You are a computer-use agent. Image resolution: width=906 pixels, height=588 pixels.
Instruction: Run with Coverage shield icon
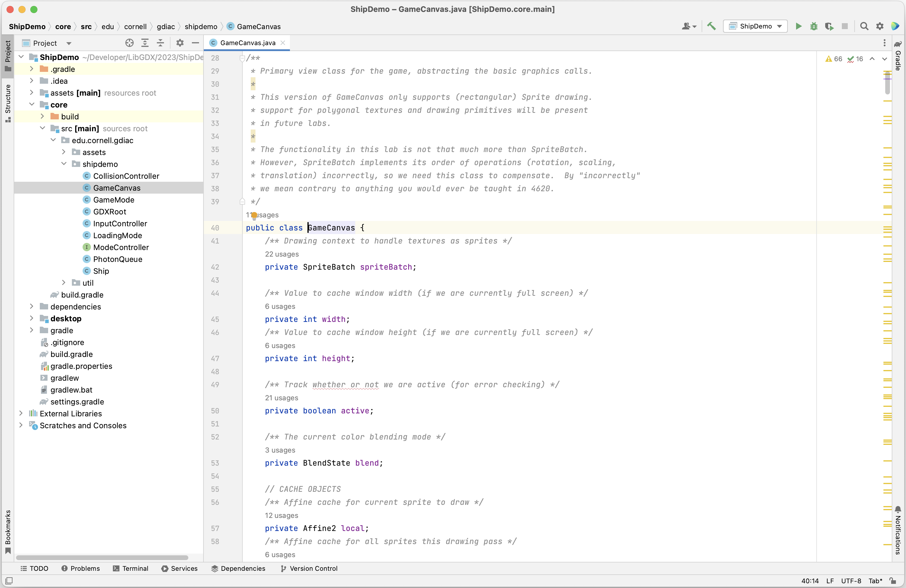click(829, 26)
